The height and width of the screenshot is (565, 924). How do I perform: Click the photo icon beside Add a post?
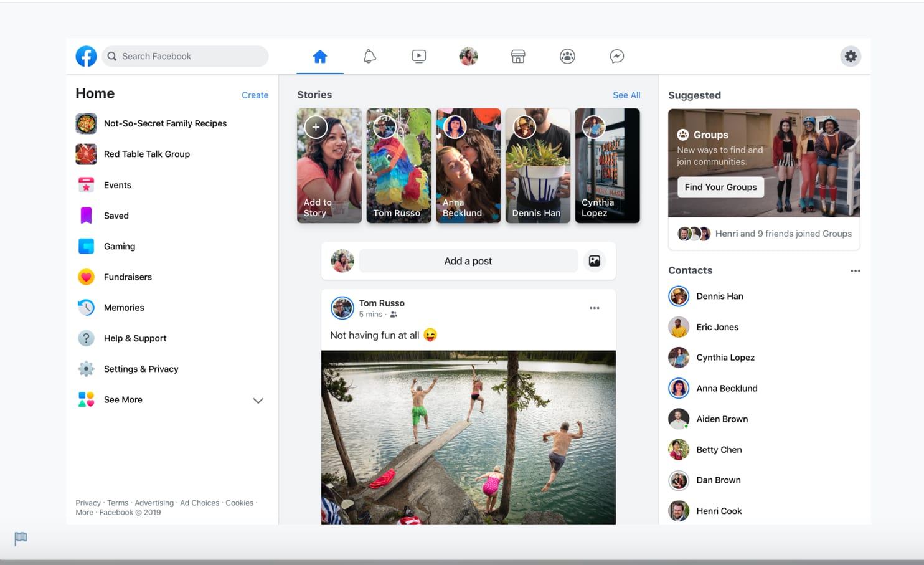[595, 261]
